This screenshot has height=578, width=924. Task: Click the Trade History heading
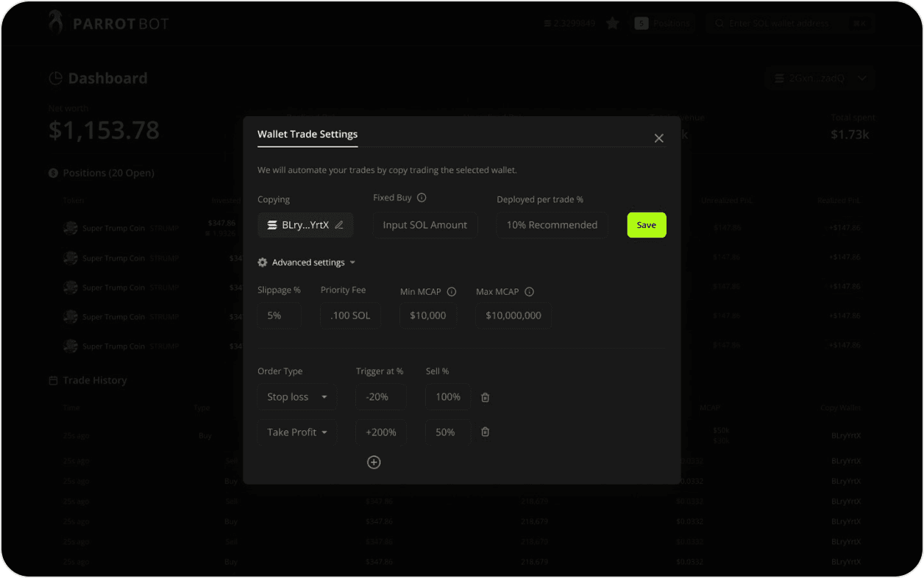(95, 380)
